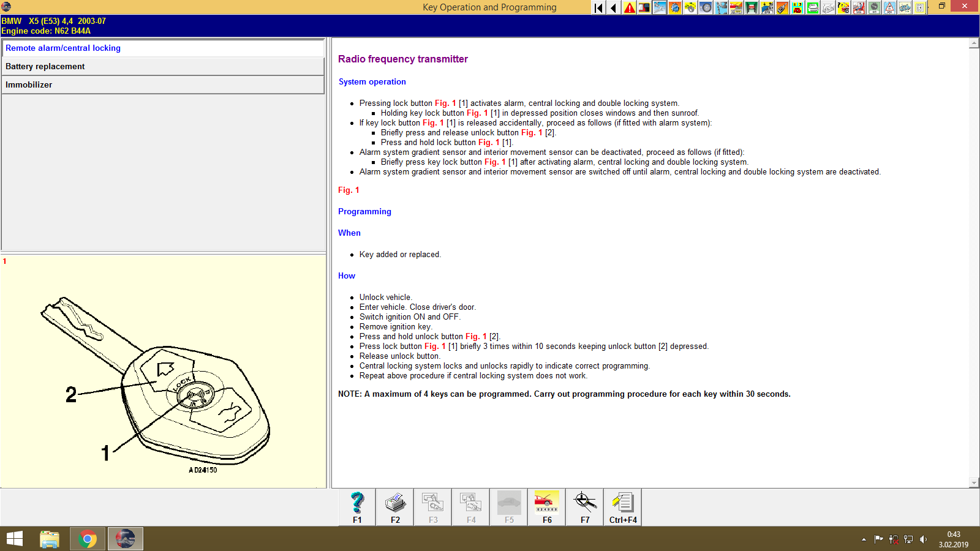Image resolution: width=980 pixels, height=551 pixels.
Task: Click the tyres/wheel toolbar icon
Action: coord(706,8)
